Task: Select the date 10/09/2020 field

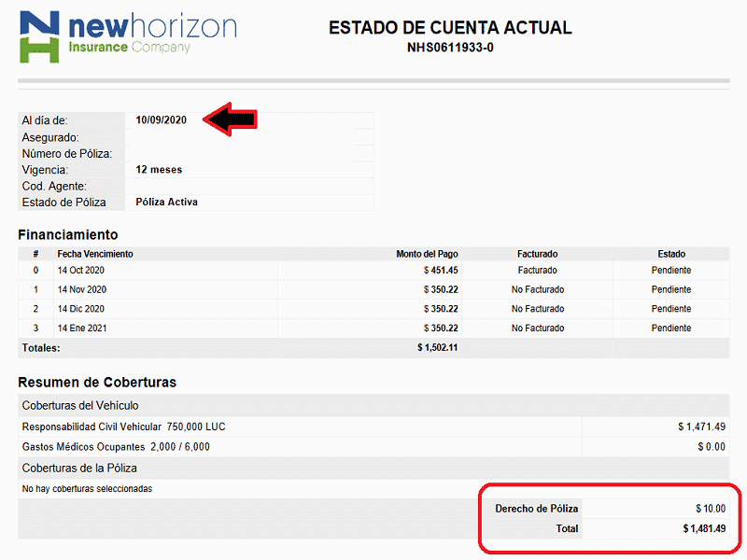Action: [162, 119]
